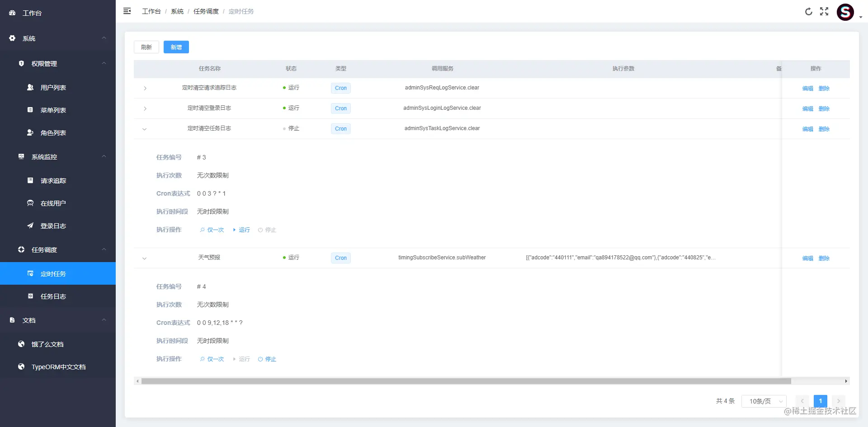The width and height of the screenshot is (868, 427).
Task: Click the 菜单列表 list icon
Action: [30, 110]
